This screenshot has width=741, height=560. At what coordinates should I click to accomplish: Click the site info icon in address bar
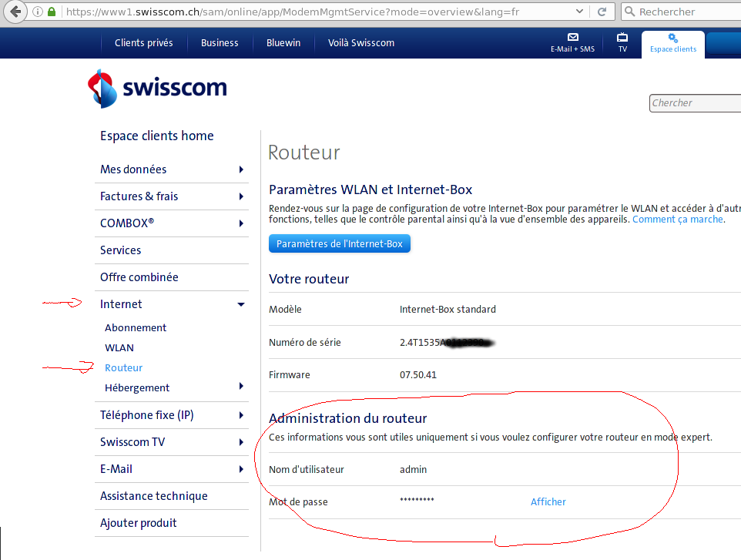pyautogui.click(x=37, y=12)
